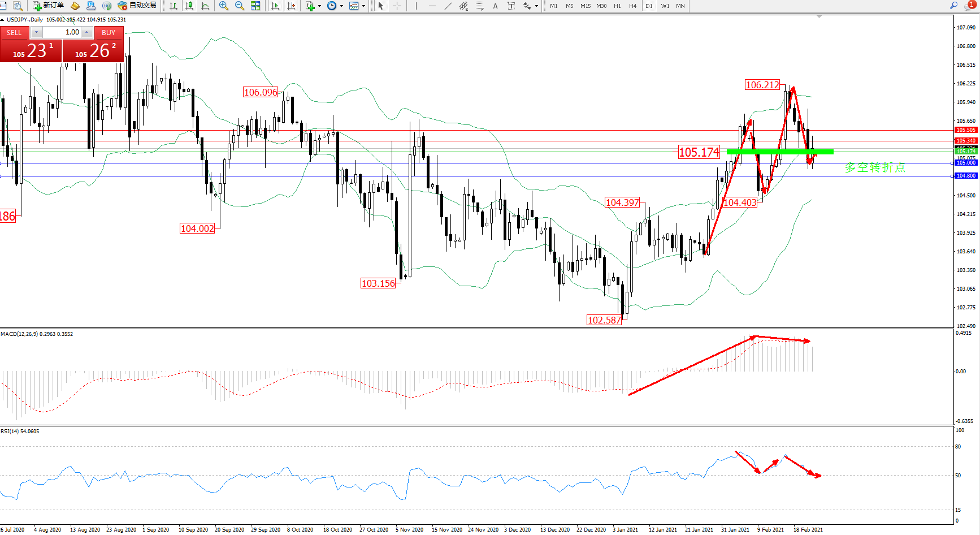This screenshot has height=535, width=980.
Task: Toggle chart auto scroll
Action: coord(275,6)
